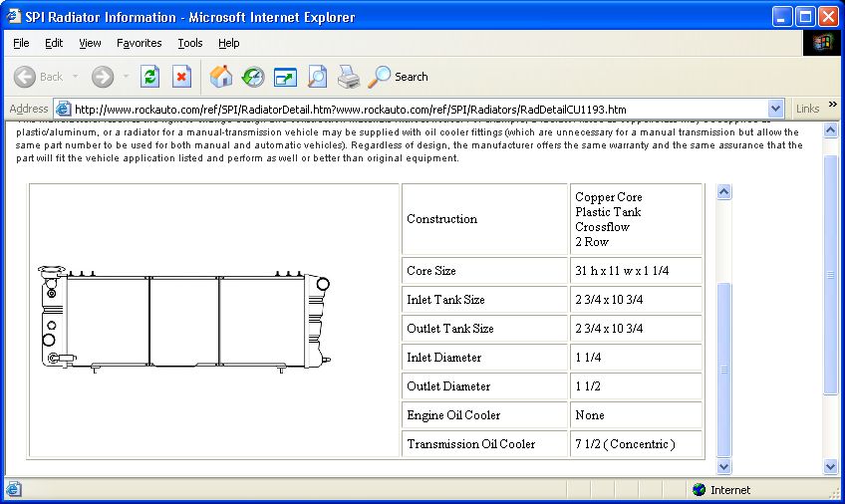Expand the Links chevron overflow
The height and width of the screenshot is (504, 845).
click(833, 104)
